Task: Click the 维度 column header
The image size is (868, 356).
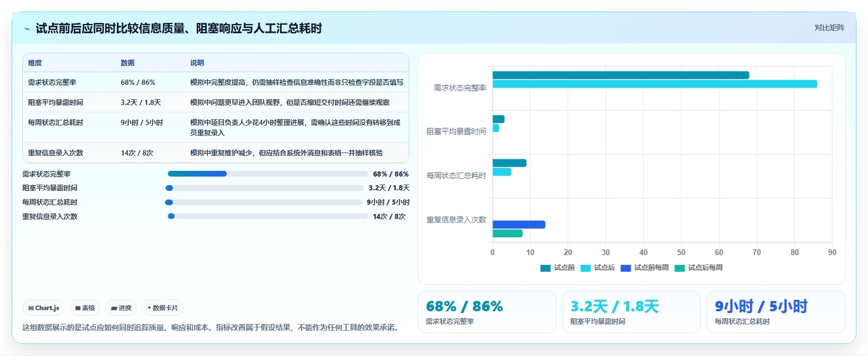Action: [x=35, y=63]
